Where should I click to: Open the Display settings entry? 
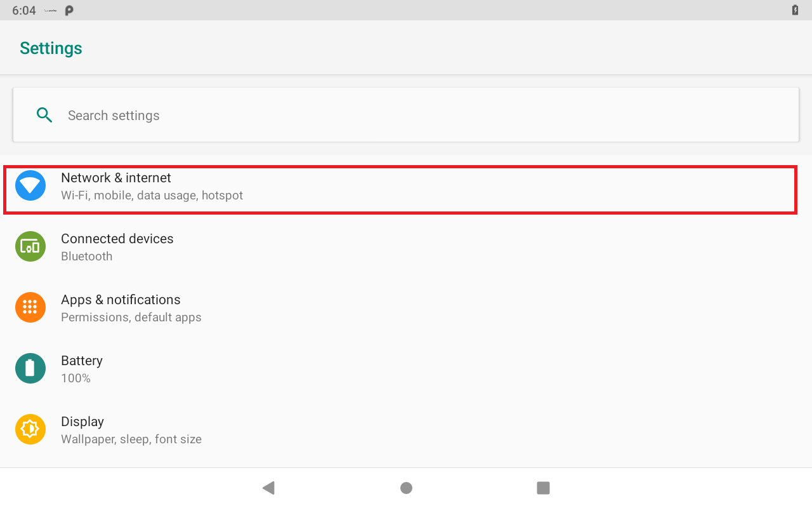pyautogui.click(x=406, y=429)
